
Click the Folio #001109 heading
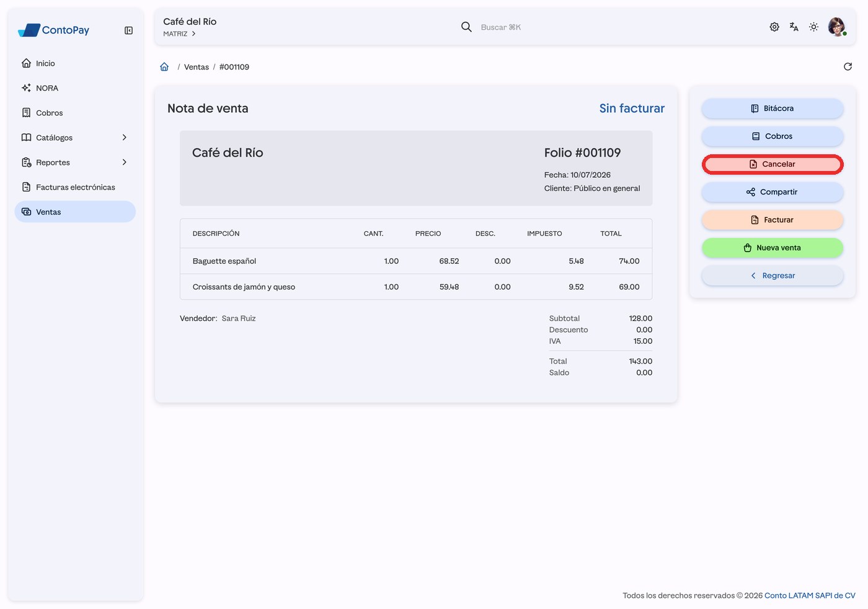(x=582, y=152)
